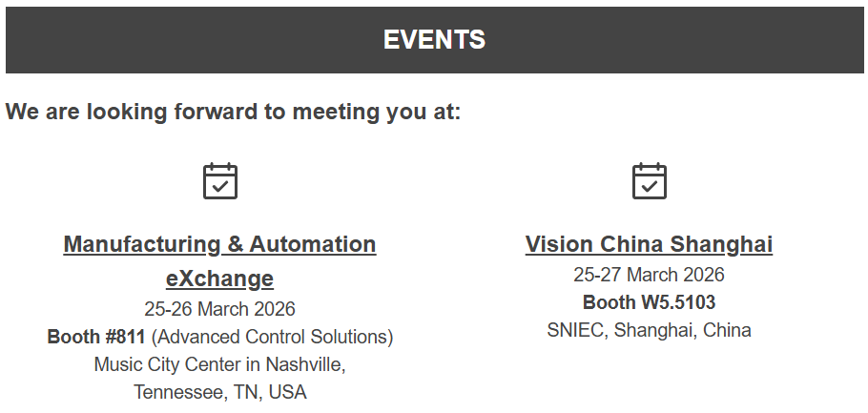This screenshot has height=413, width=868.
Task: Open the Manufacturing & Automation title link
Action: [219, 244]
